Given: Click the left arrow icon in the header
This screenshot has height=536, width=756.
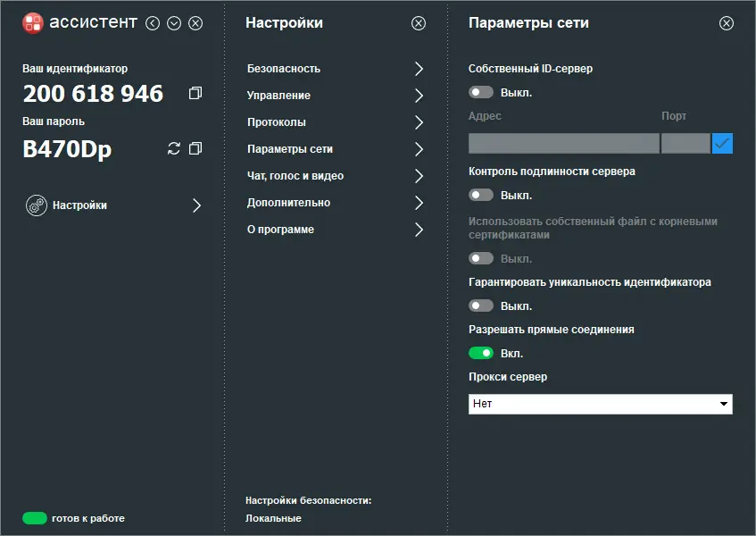Looking at the screenshot, I should 153,22.
